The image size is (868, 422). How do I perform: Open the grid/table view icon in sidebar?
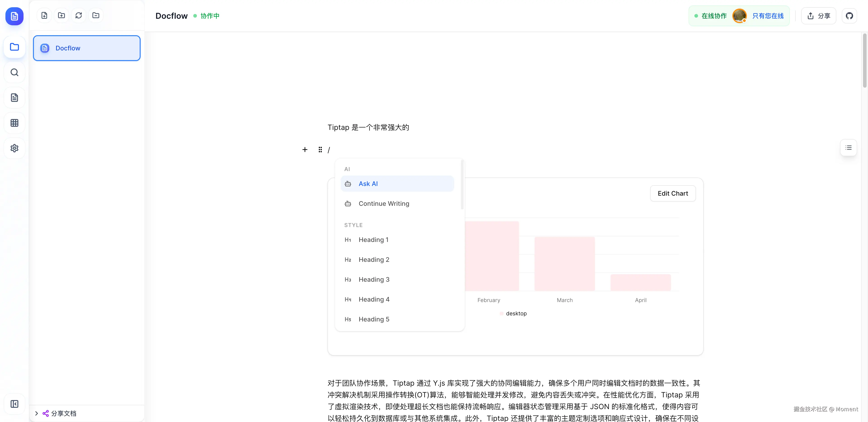click(x=14, y=123)
